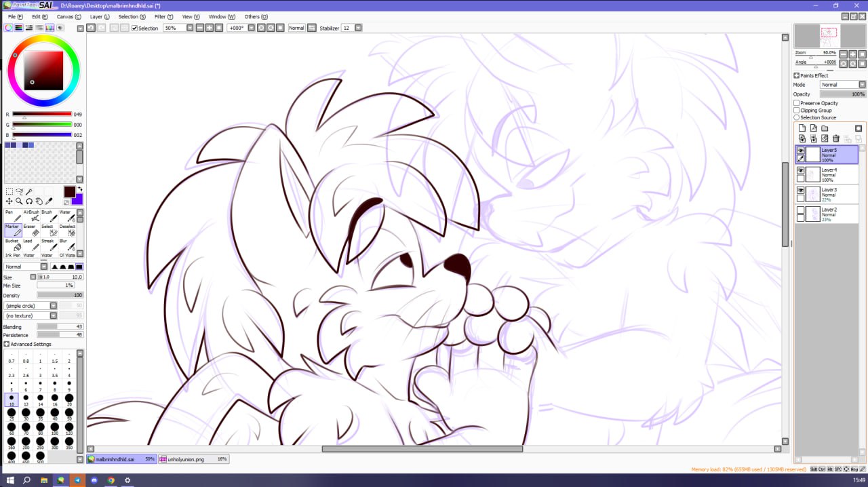The image size is (868, 487).
Task: Select the rectangular selection tool
Action: [x=9, y=192]
